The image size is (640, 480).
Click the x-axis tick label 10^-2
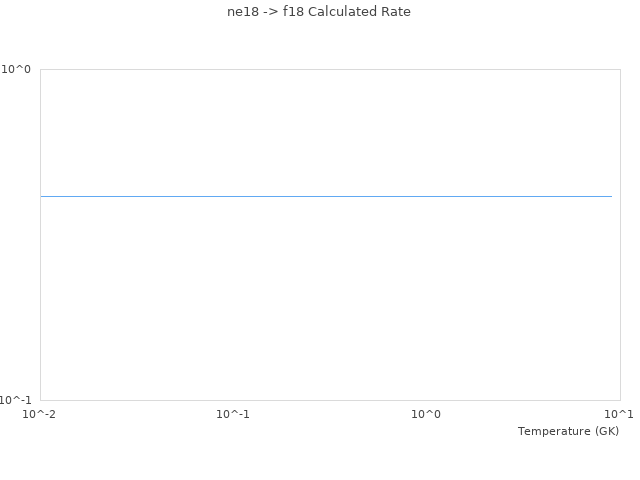pyautogui.click(x=40, y=413)
